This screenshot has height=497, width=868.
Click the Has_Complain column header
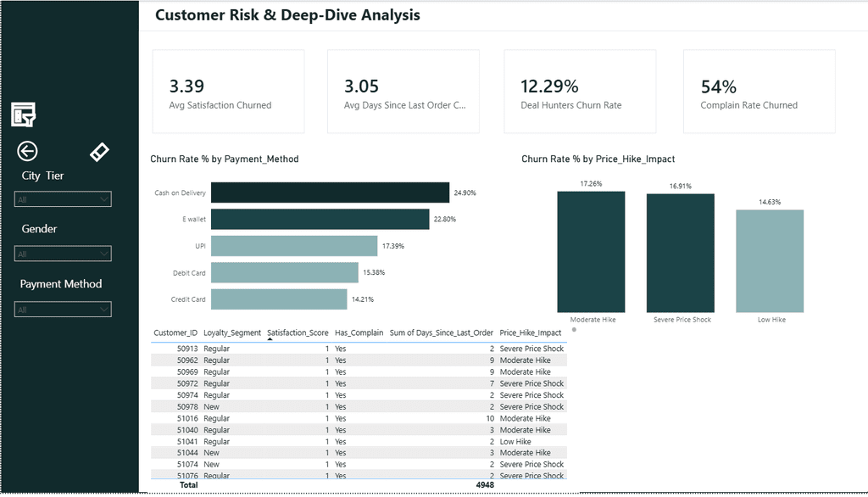pyautogui.click(x=359, y=333)
